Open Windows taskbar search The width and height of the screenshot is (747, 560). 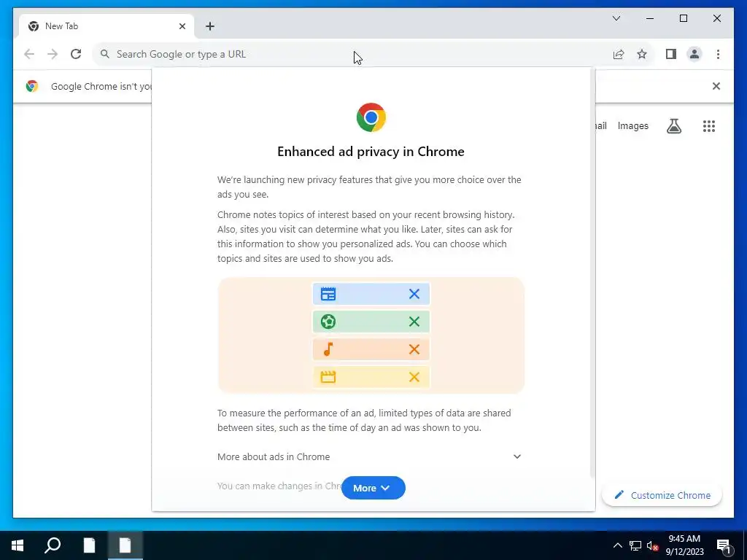[x=53, y=545]
